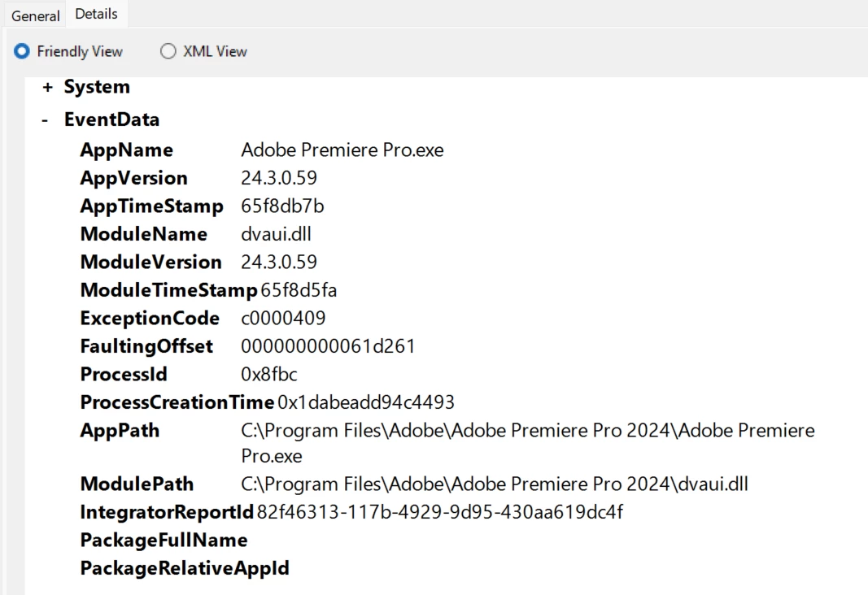The width and height of the screenshot is (868, 595).
Task: Click the AppTimeStamp field label
Action: pos(151,206)
